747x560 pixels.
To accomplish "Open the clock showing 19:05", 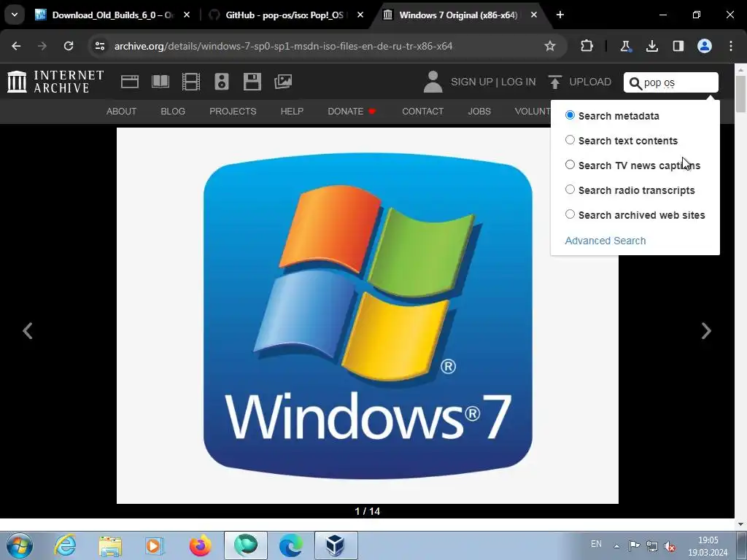I will pos(708,546).
